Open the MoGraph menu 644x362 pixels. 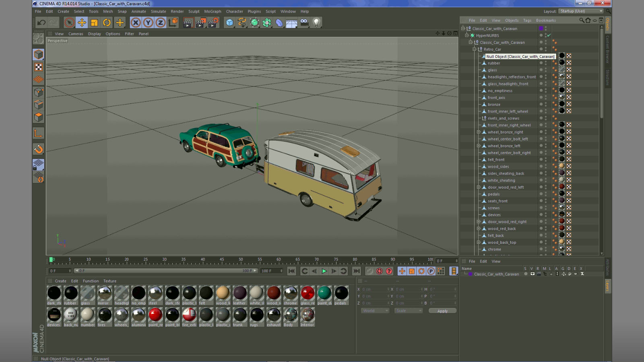213,12
